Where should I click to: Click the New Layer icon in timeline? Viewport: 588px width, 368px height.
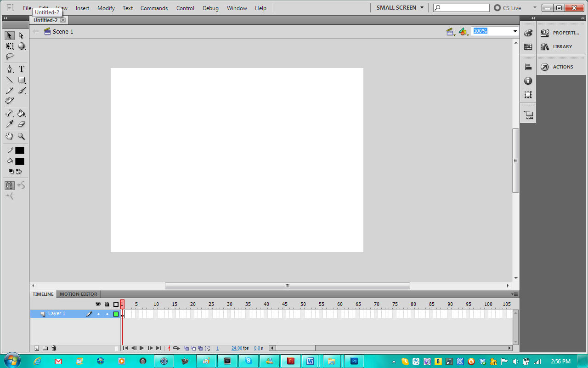point(37,348)
